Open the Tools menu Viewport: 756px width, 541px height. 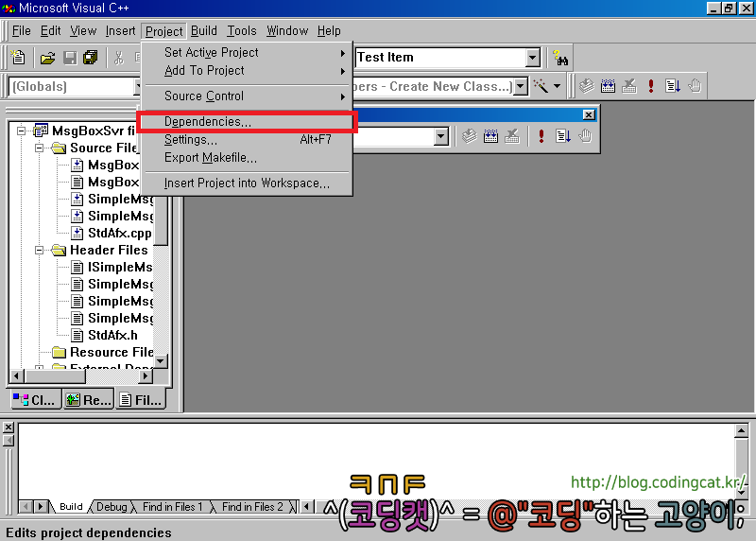(242, 31)
